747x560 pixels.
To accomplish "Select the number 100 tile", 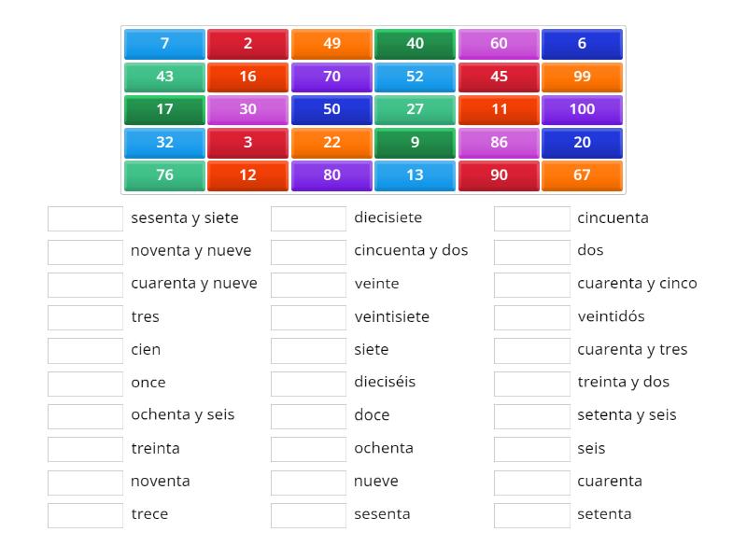I will [582, 109].
